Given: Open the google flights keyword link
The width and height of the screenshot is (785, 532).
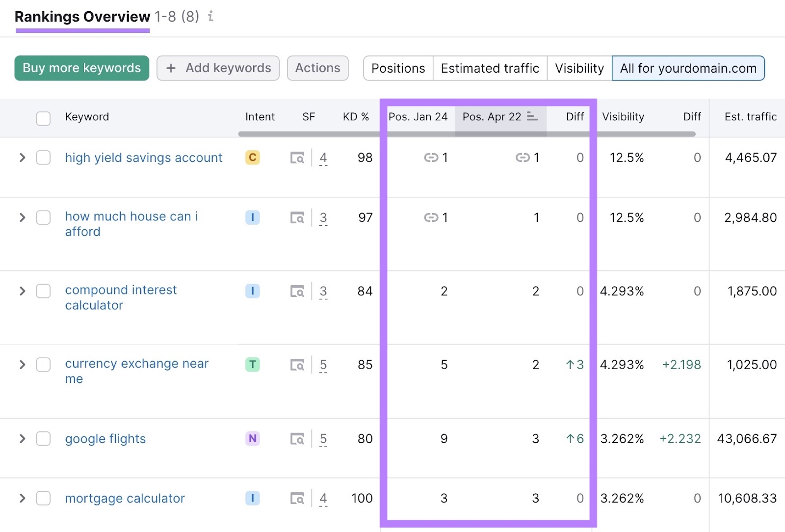Looking at the screenshot, I should 105,439.
